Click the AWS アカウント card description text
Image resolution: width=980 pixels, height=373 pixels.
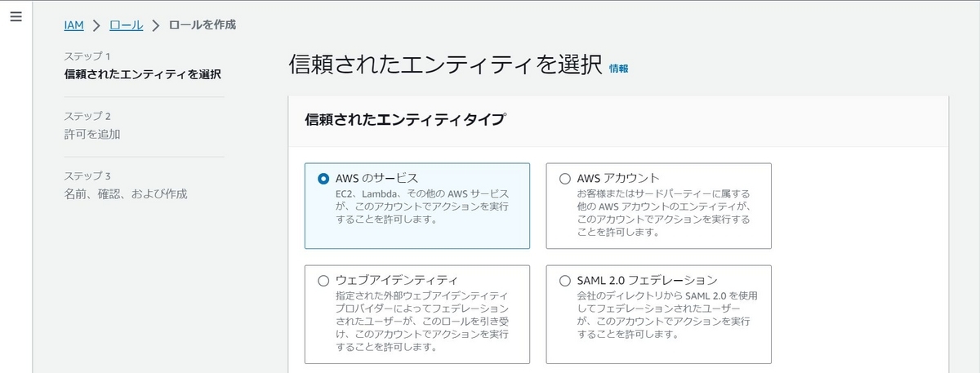click(663, 212)
